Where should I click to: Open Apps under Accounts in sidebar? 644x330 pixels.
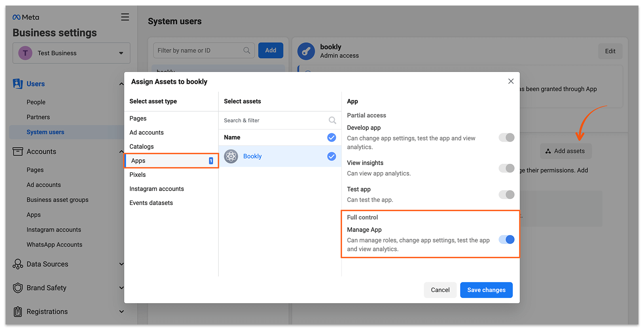pos(34,215)
